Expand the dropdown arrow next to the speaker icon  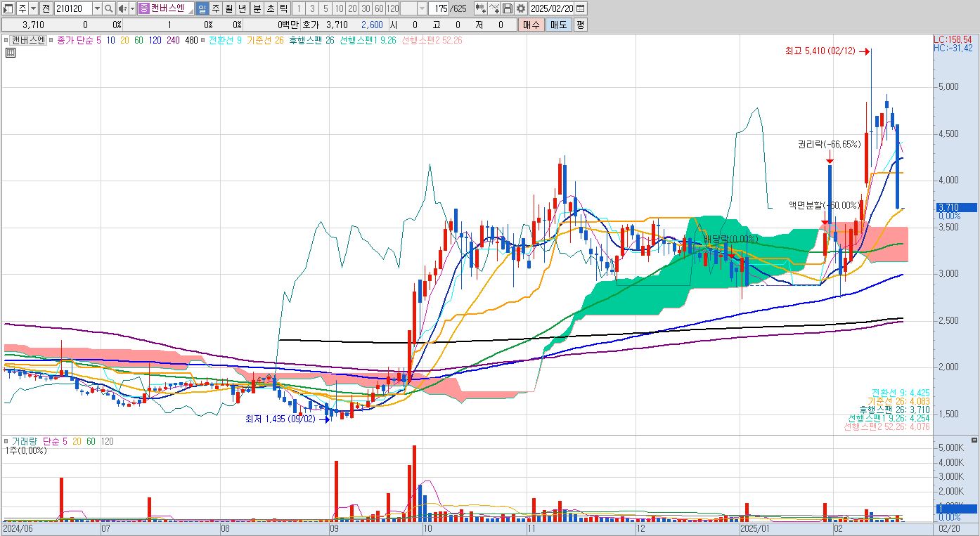pyautogui.click(x=132, y=8)
